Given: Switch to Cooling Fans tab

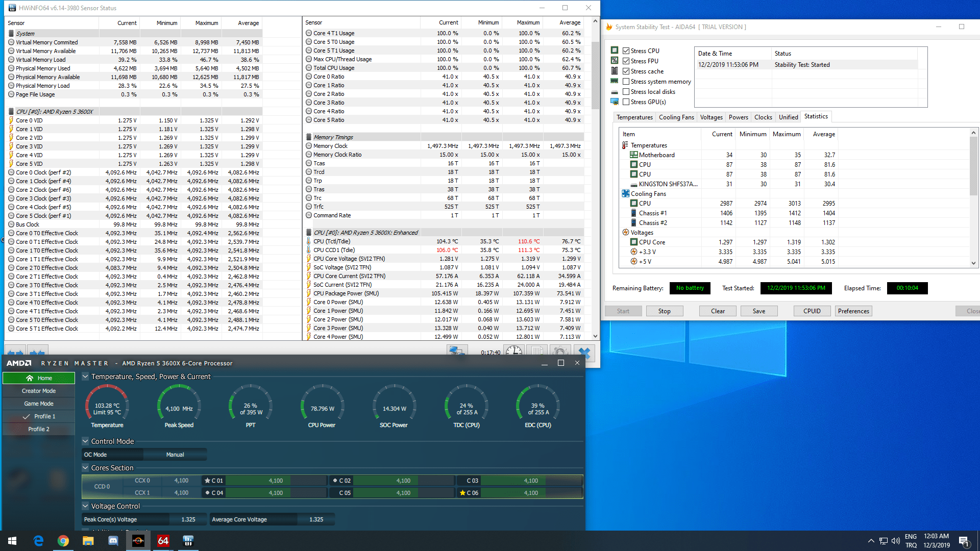Looking at the screenshot, I should pos(676,117).
